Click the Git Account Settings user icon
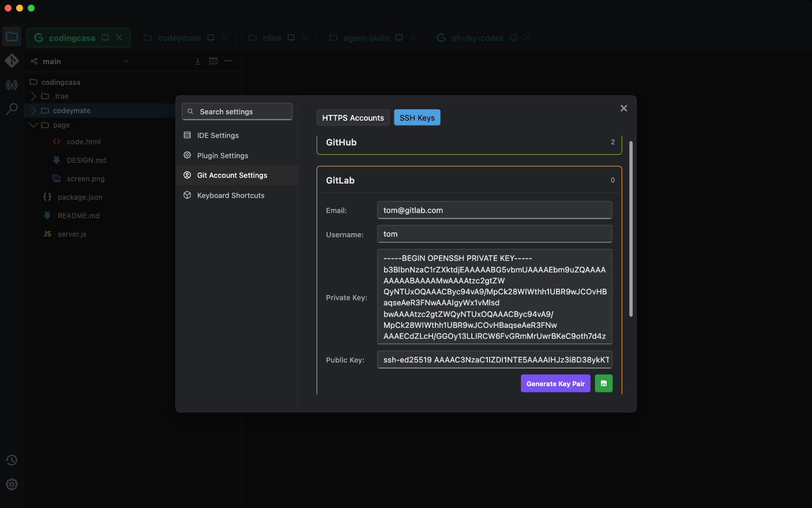The width and height of the screenshot is (812, 508). (x=187, y=175)
